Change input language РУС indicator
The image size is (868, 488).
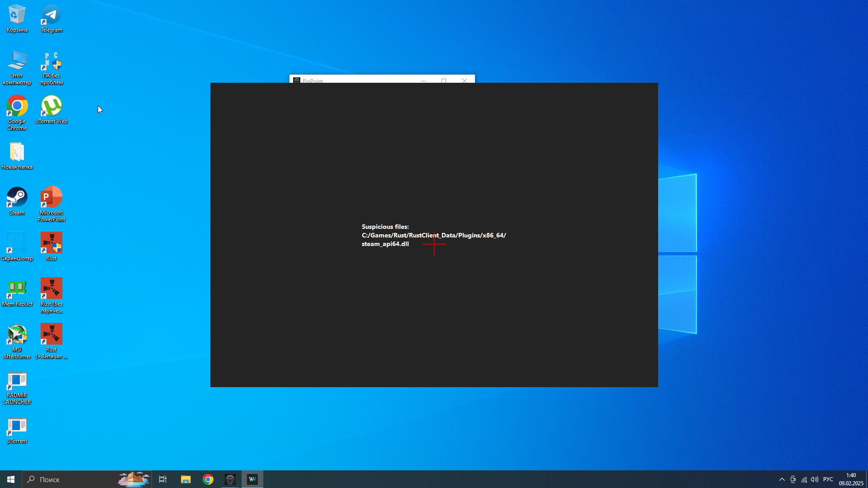[828, 479]
